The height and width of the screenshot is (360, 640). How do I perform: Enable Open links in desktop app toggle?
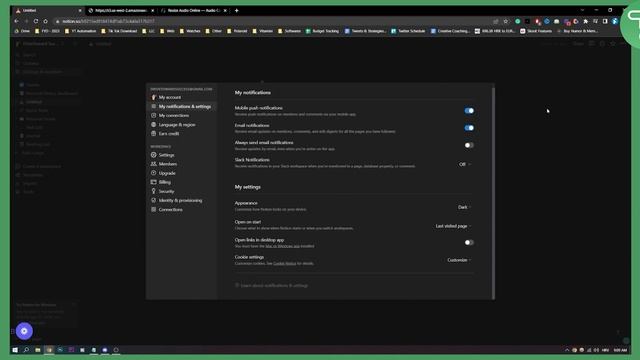[x=469, y=242]
